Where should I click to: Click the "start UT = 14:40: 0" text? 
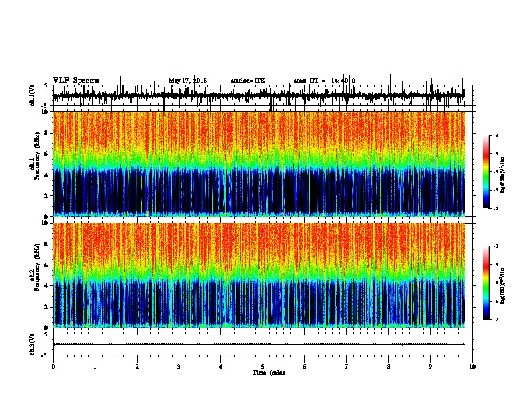(x=324, y=81)
